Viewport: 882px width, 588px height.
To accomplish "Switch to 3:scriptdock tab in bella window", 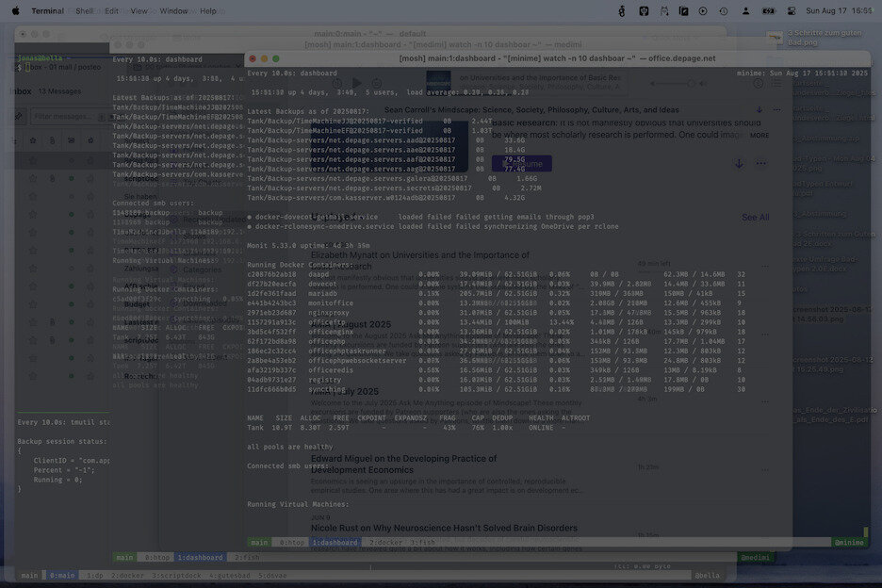I will [176, 576].
